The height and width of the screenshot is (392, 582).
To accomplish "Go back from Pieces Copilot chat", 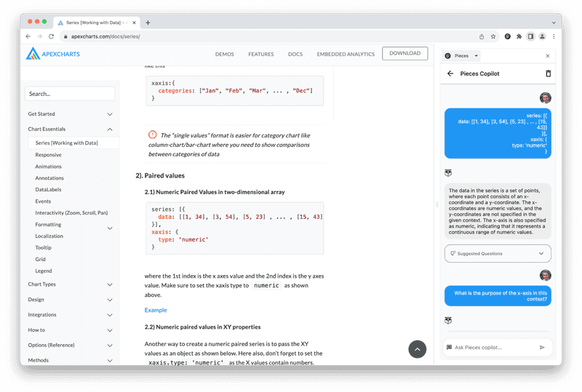I will coord(450,73).
